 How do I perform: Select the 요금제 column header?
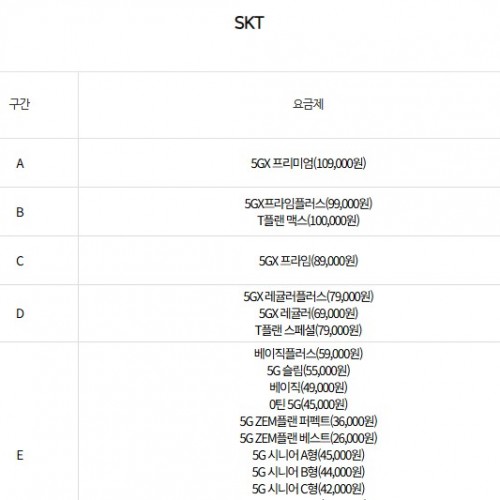[x=308, y=104]
